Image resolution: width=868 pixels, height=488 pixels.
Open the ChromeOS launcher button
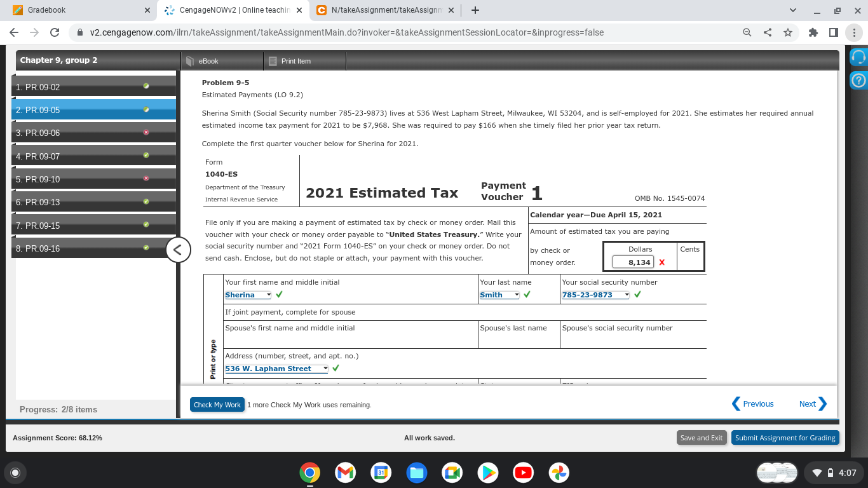point(15,473)
